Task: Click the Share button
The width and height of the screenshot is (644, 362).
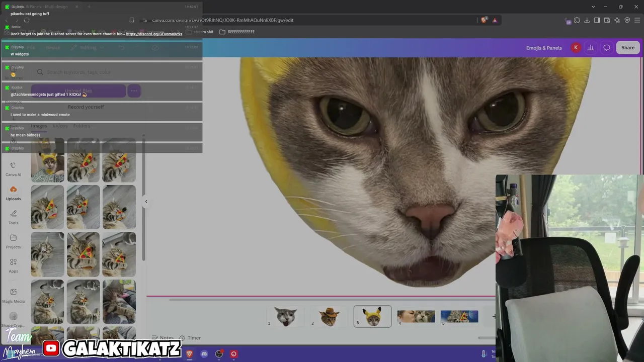Action: [628, 48]
